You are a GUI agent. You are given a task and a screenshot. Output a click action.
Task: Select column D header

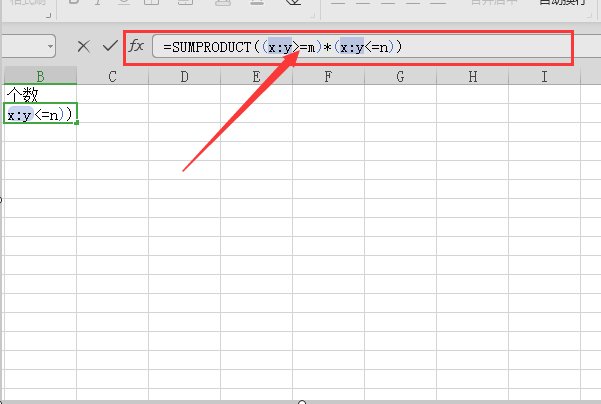click(x=184, y=76)
